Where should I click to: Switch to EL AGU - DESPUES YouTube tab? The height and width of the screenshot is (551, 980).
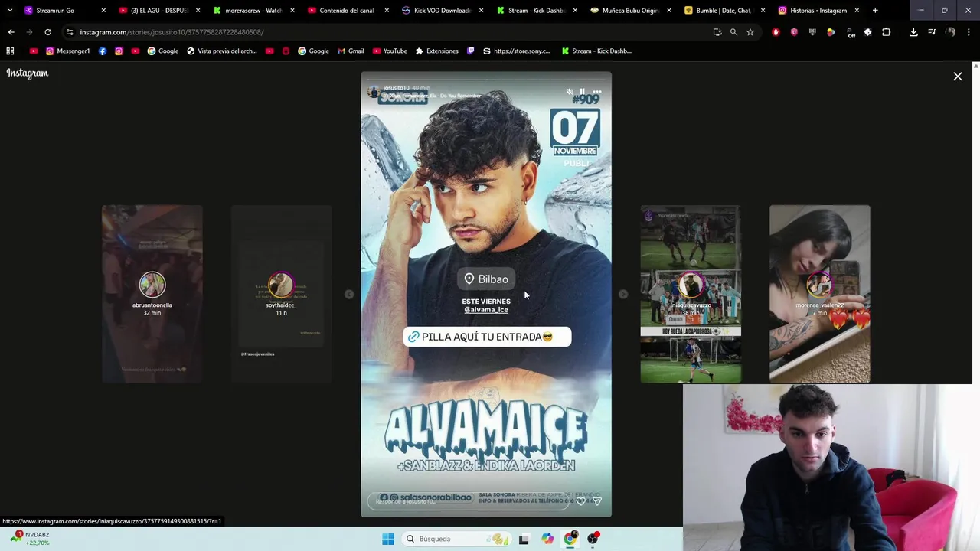click(158, 11)
